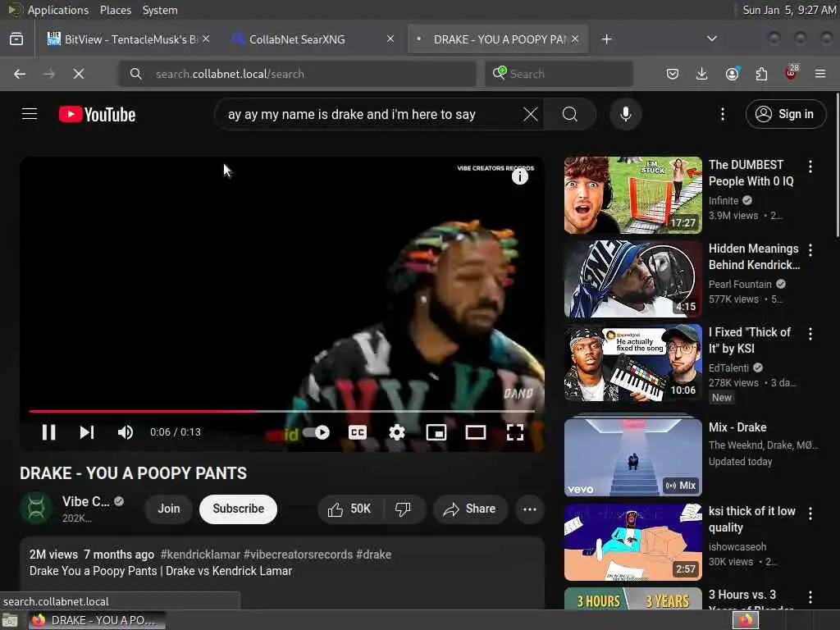Open I Fixed Thick of It thumbnail

[x=633, y=363]
